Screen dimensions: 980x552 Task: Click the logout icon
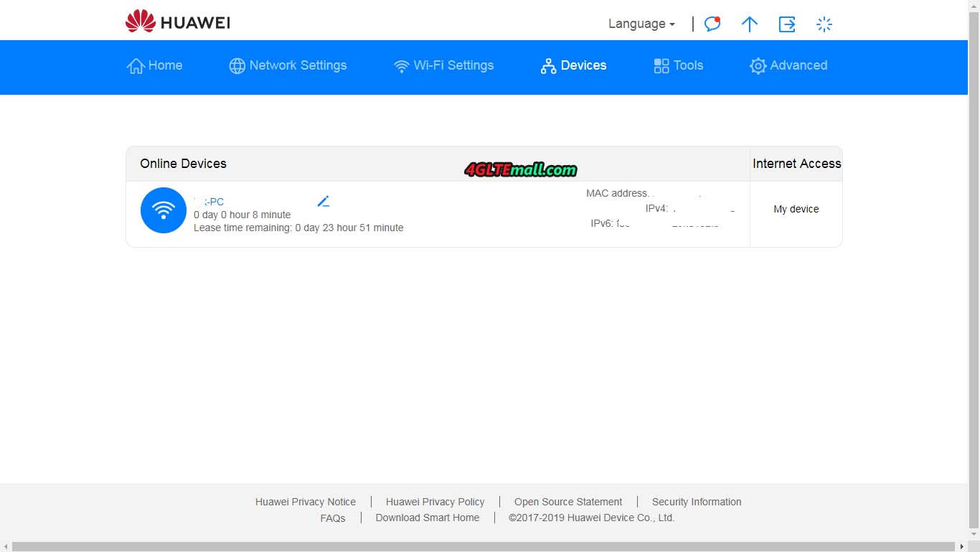pos(787,24)
